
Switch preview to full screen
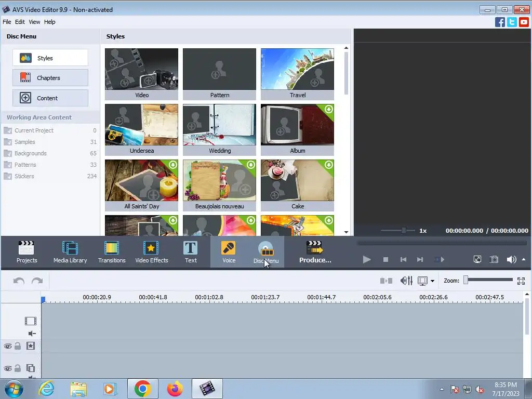[477, 260]
